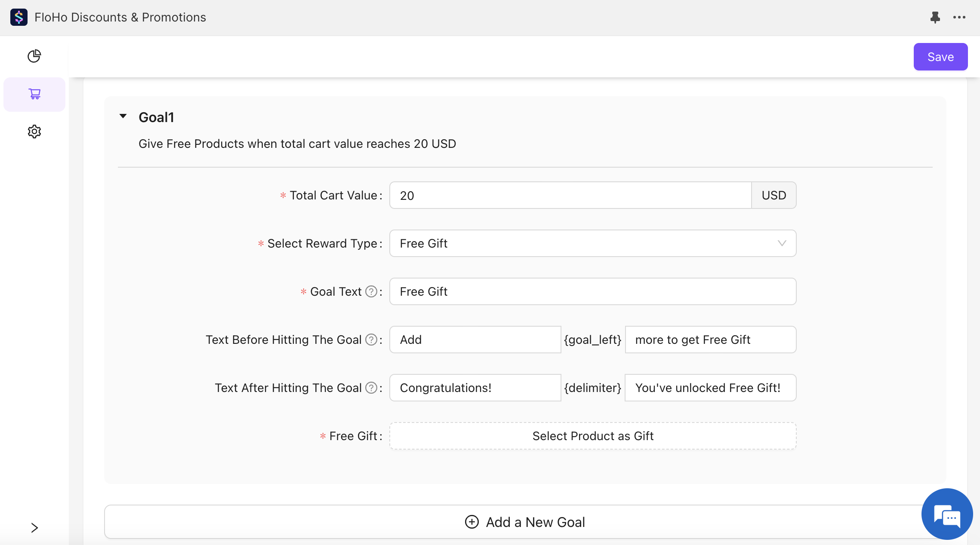Click help icon for Text After Hitting Goal
The image size is (980, 545).
pos(371,388)
